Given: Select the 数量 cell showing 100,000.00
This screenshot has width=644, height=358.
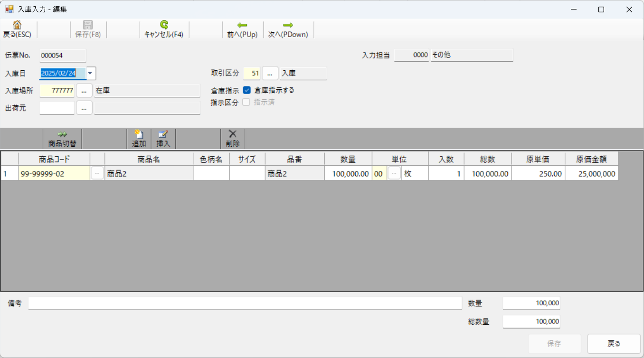Looking at the screenshot, I should point(348,174).
